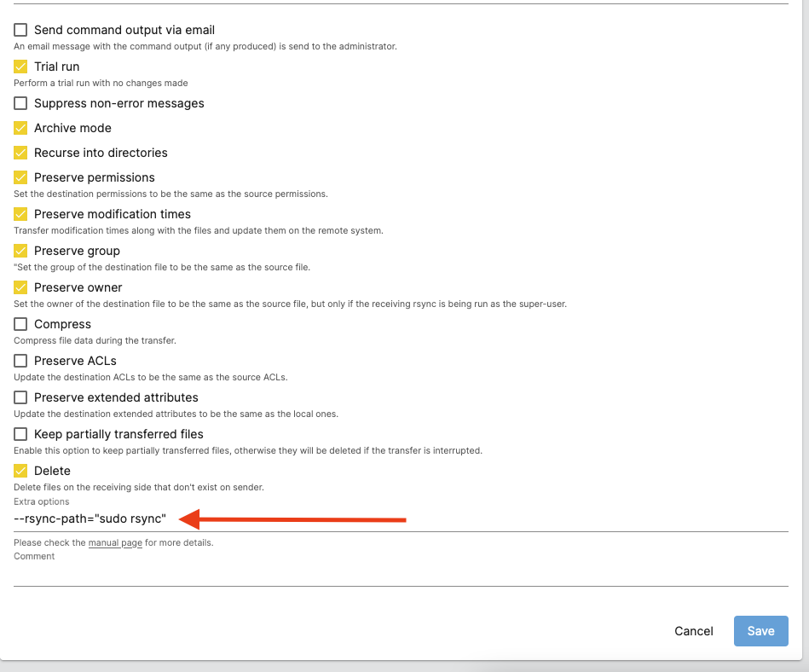This screenshot has width=809, height=672.
Task: Enable Preserve extended attributes
Action: point(20,397)
